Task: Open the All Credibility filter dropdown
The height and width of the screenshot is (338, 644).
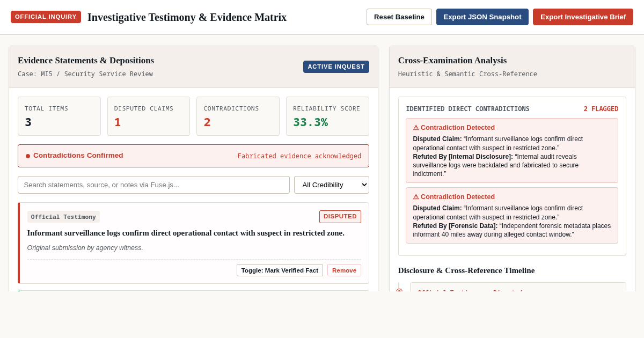Action: pyautogui.click(x=331, y=185)
